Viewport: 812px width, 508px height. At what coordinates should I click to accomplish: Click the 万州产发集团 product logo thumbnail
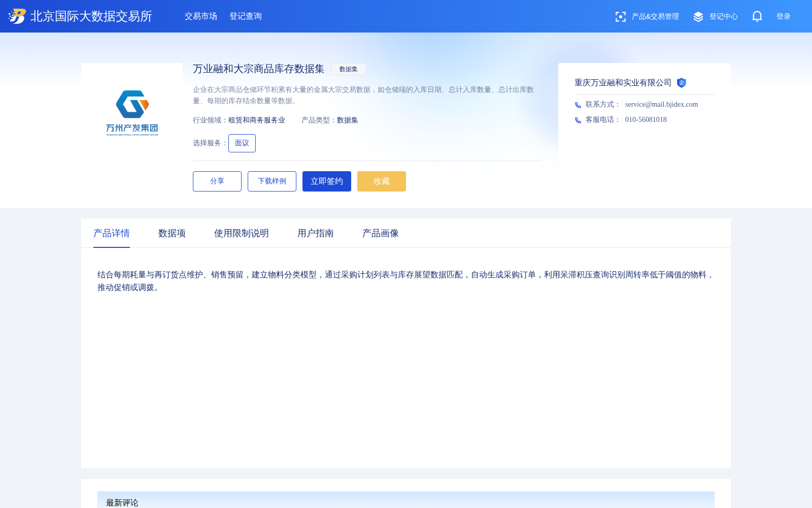(132, 113)
